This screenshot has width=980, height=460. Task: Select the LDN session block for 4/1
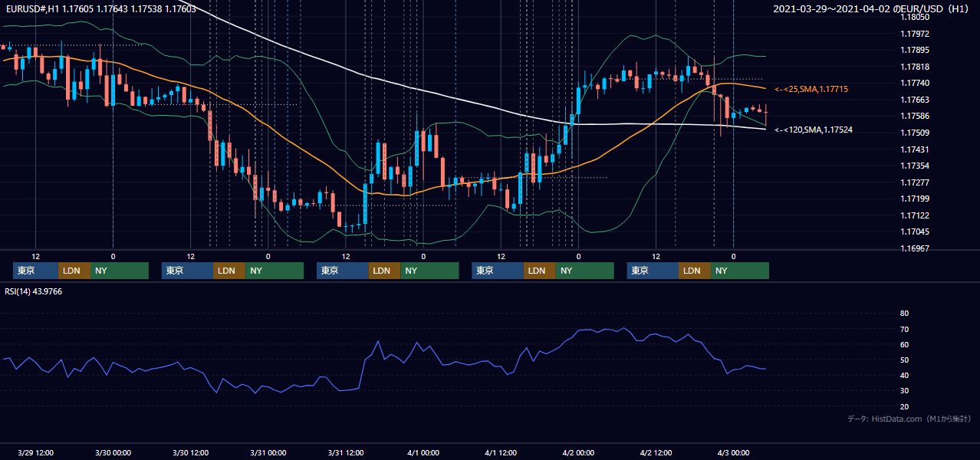(540, 271)
